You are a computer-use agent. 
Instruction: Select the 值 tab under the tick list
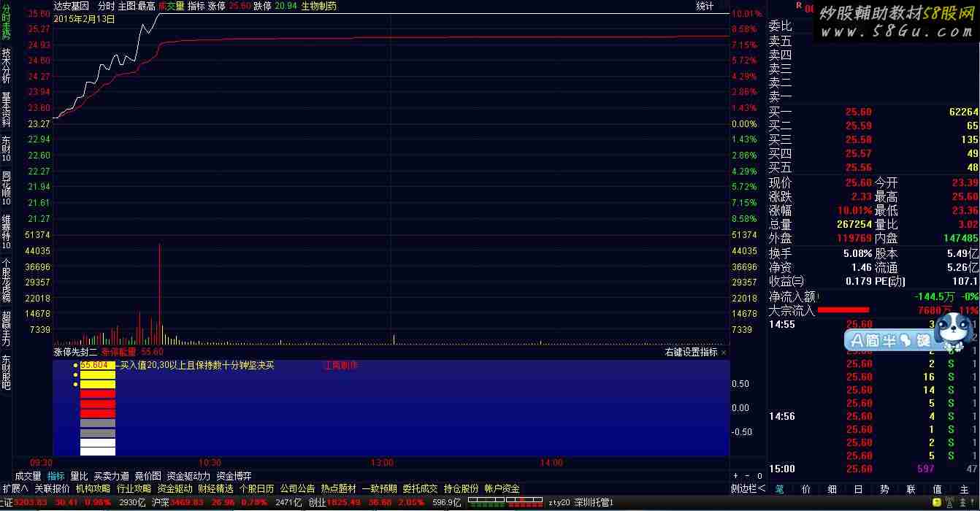[938, 489]
